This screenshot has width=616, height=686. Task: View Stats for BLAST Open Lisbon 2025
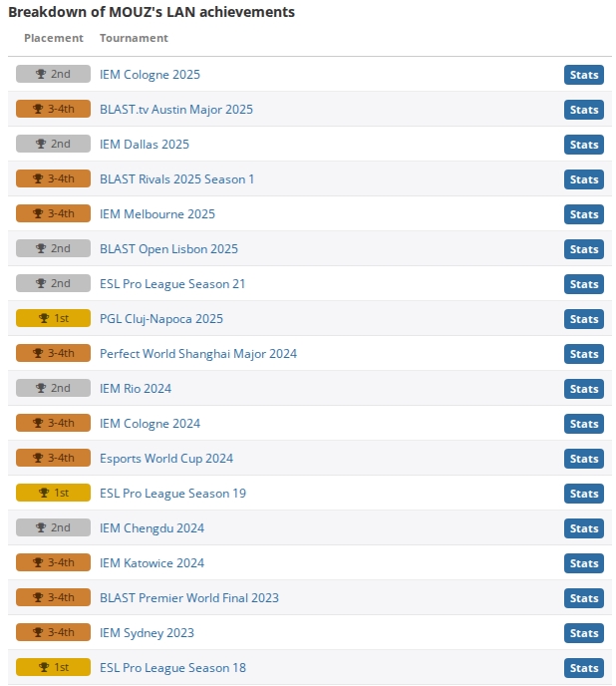[x=584, y=249]
